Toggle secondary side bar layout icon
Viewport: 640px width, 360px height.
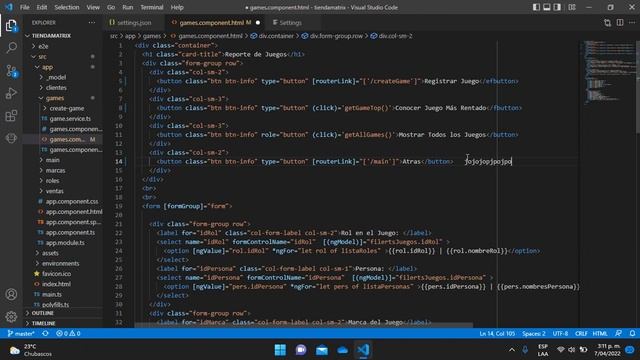coord(557,7)
